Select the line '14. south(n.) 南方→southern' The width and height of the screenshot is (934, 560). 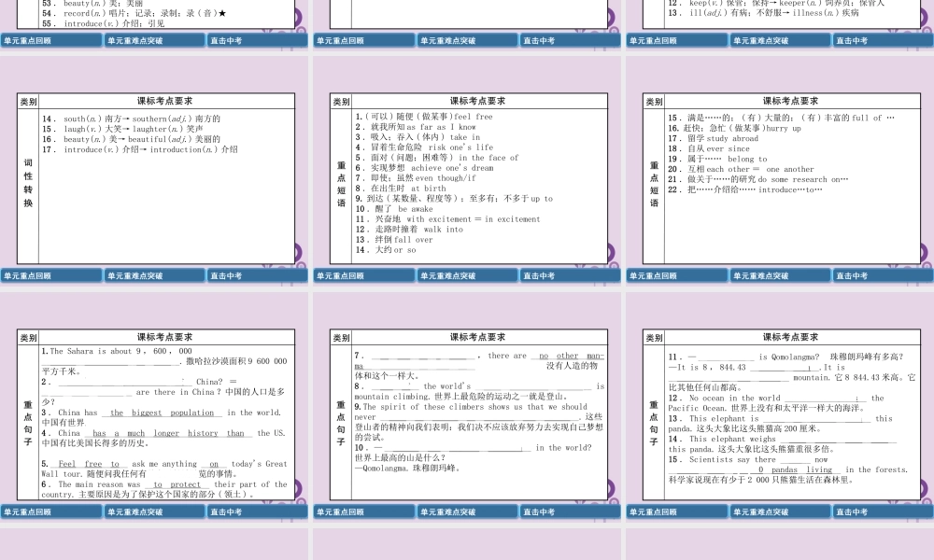tap(131, 119)
